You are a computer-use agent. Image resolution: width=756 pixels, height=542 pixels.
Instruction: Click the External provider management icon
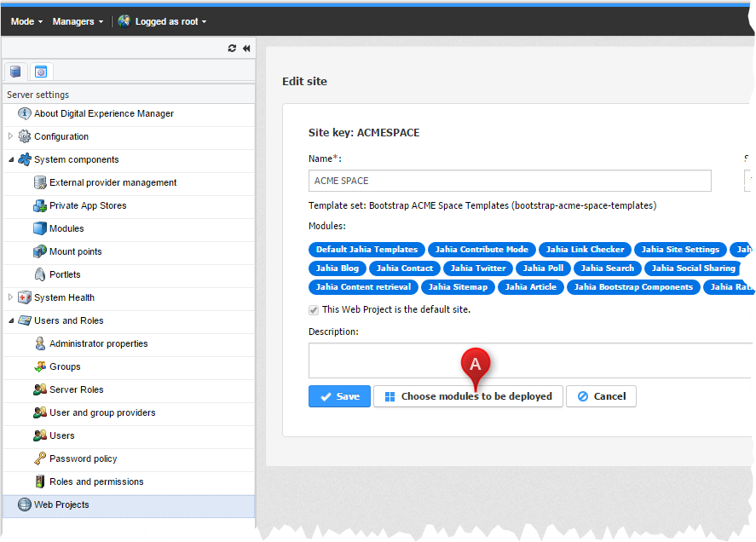point(40,182)
